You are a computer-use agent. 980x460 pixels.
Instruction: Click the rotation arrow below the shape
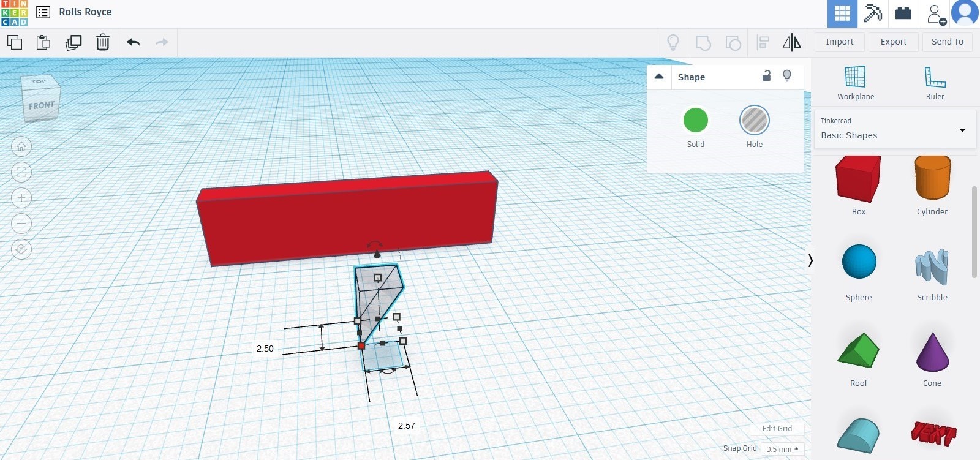(388, 371)
